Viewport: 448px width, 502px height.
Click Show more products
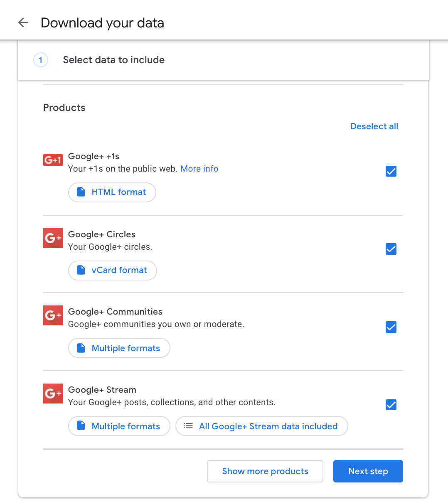(265, 471)
